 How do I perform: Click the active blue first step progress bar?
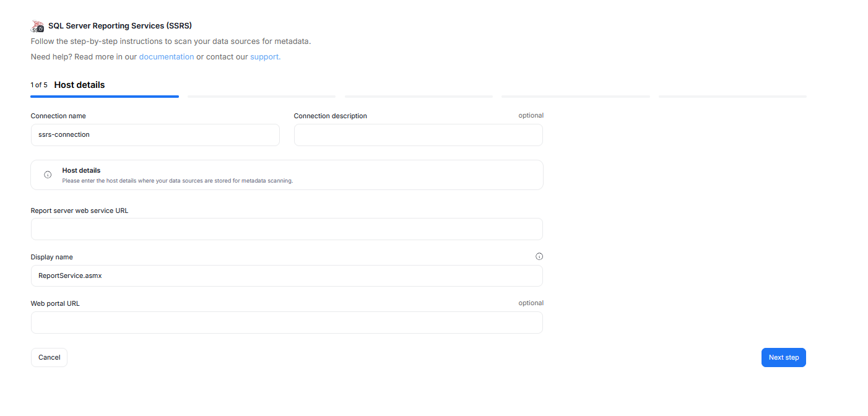[105, 97]
